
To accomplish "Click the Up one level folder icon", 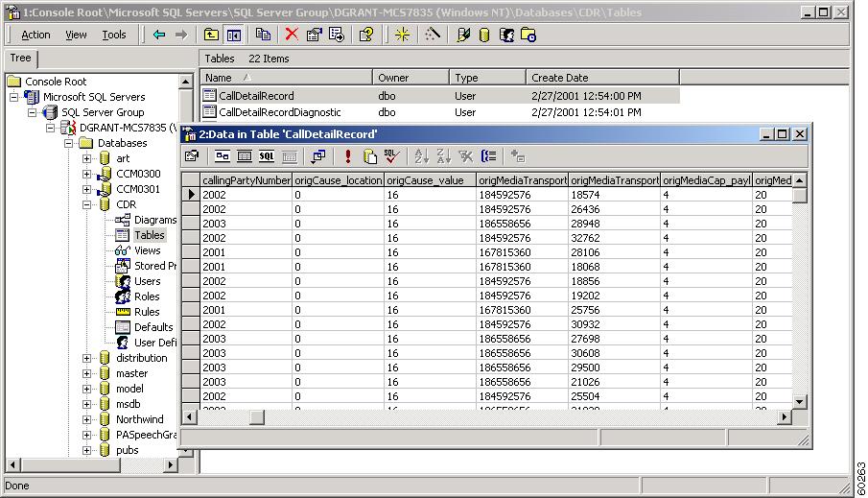I will tap(211, 35).
